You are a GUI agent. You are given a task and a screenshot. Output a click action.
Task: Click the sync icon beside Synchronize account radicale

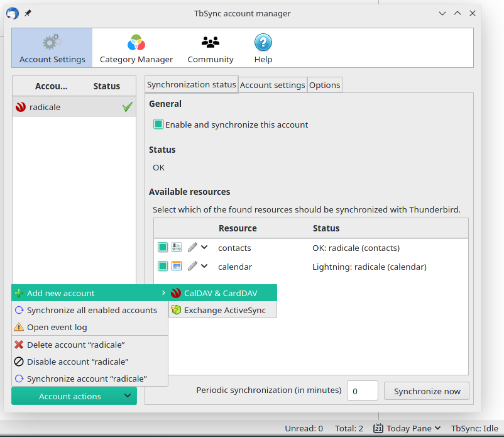[x=19, y=379]
